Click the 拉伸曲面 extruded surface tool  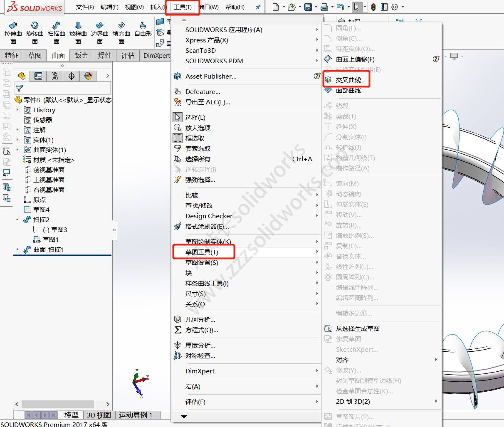(13, 33)
